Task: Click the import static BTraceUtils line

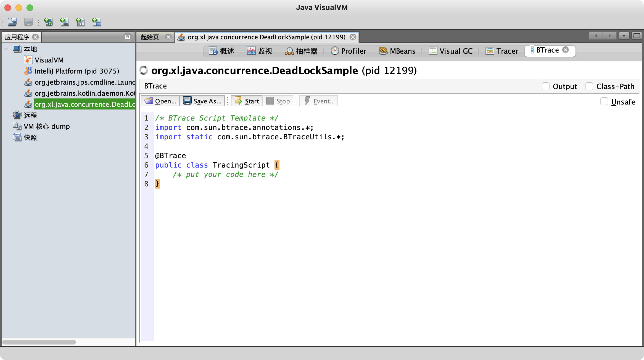Action: (250, 137)
